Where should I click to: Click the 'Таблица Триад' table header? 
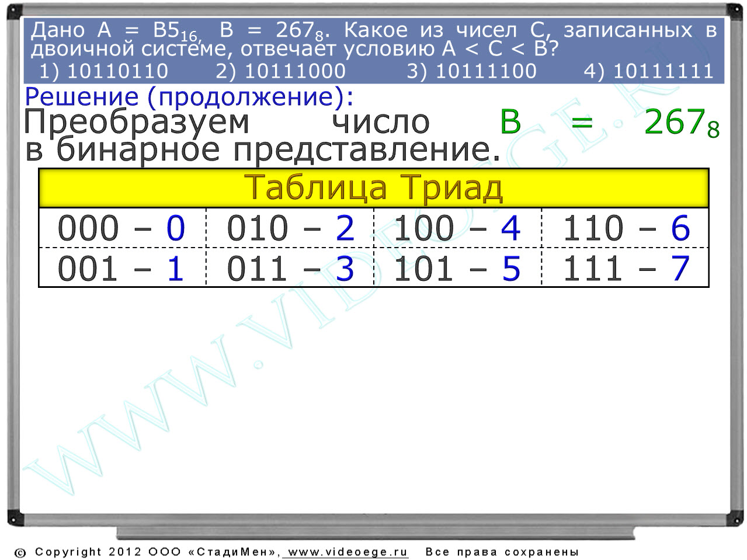(374, 188)
